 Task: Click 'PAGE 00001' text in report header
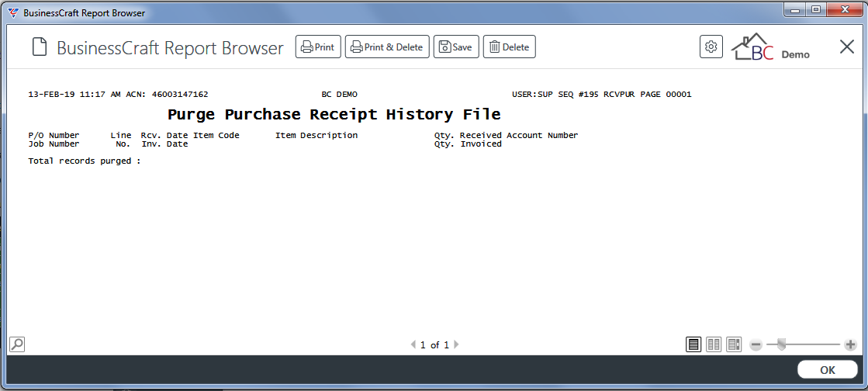(666, 95)
